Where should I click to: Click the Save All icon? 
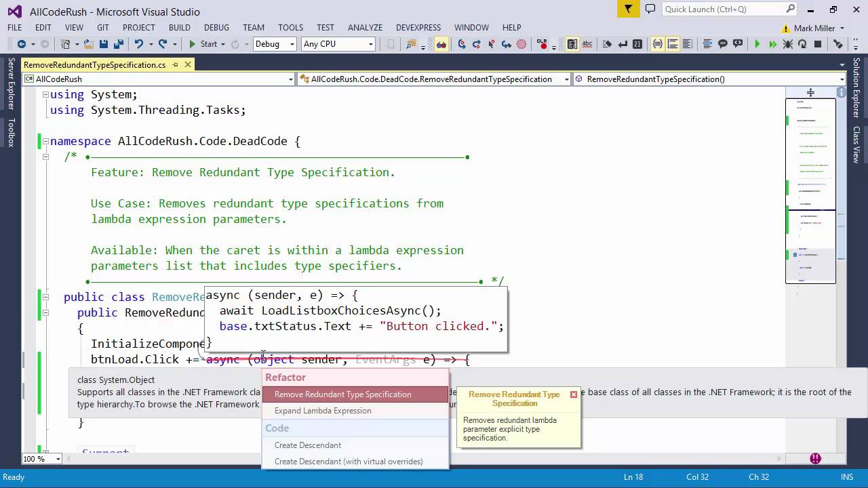[119, 44]
